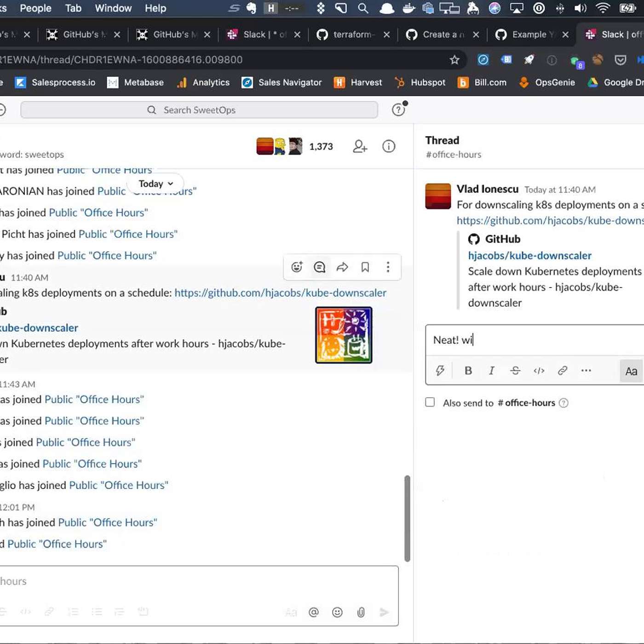Apply bold formatting in thread reply
Screen dimensions: 644x644
click(x=468, y=371)
